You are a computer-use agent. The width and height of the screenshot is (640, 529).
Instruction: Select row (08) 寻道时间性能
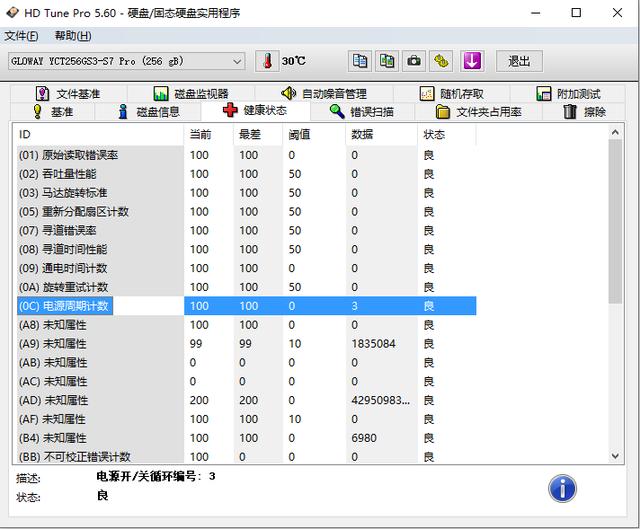tap(247, 249)
